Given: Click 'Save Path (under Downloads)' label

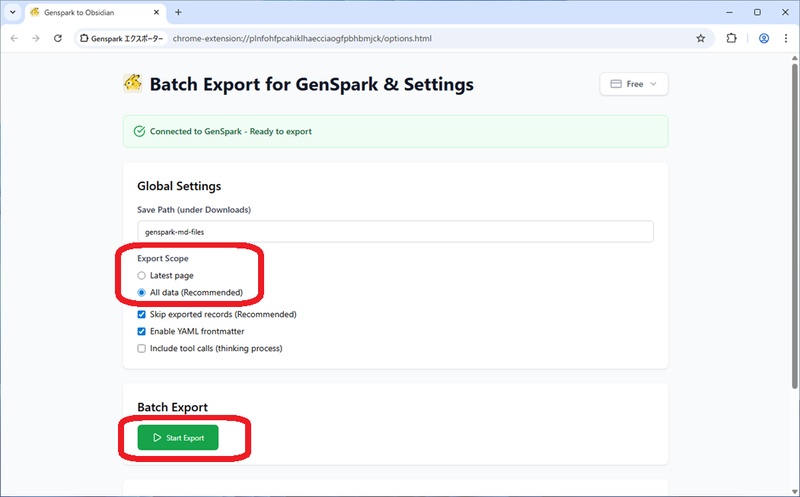Looking at the screenshot, I should coord(194,210).
